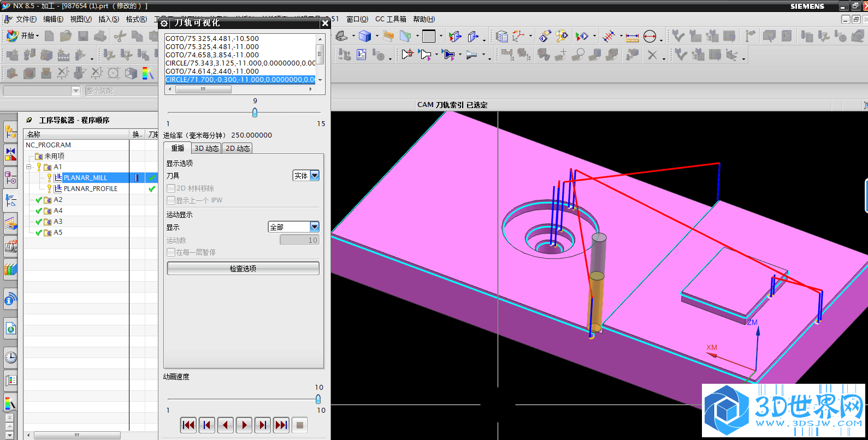The height and width of the screenshot is (440, 868).
Task: Open the selection filter dropdown arrow
Action: [76, 91]
